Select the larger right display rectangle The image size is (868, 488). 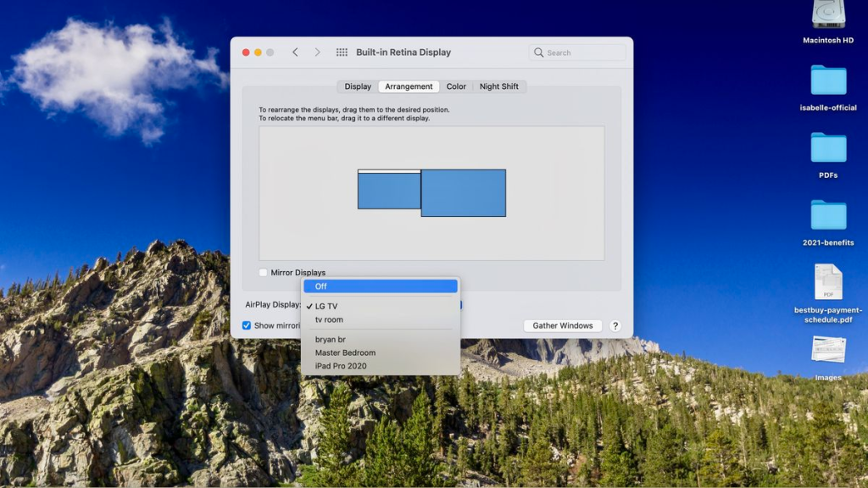[x=464, y=193]
